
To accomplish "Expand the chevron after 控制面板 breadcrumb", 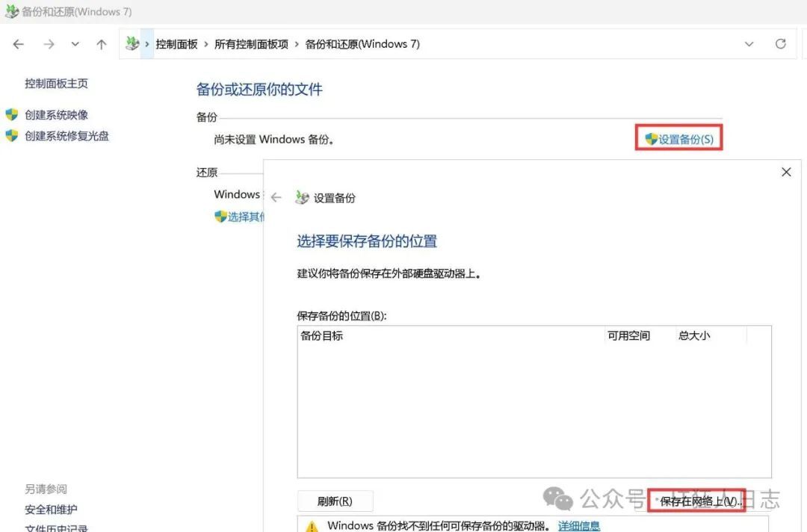I will point(206,44).
